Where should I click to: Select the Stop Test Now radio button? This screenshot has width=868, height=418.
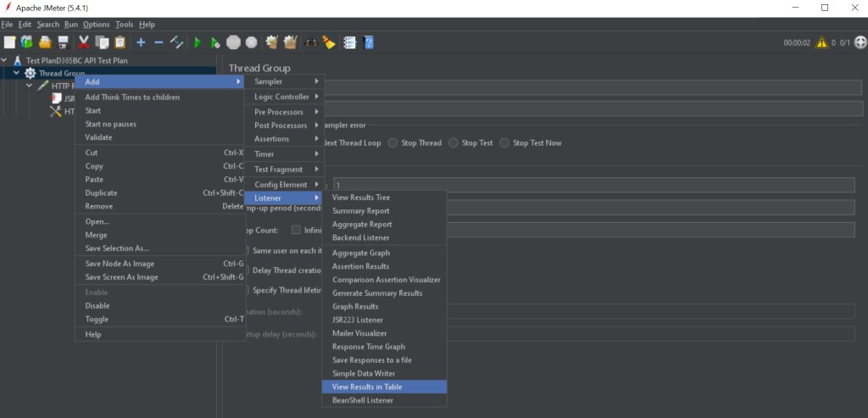pyautogui.click(x=504, y=143)
